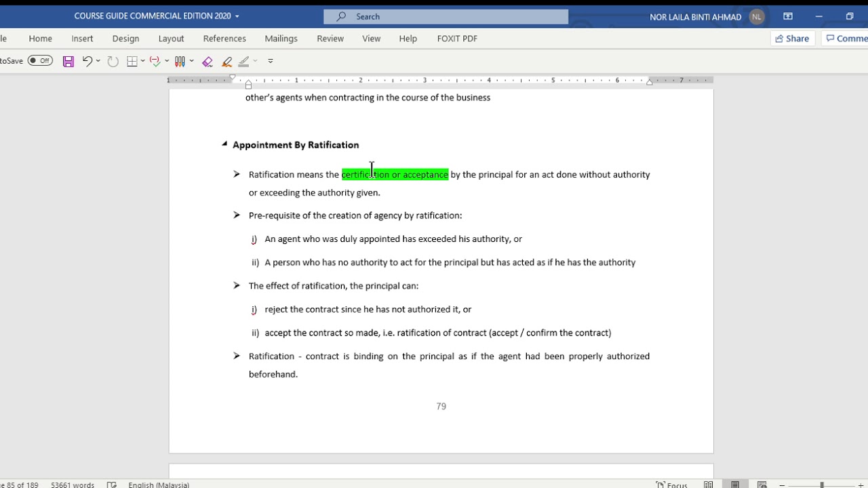Viewport: 868px width, 488px height.
Task: Undo the last action
Action: [x=87, y=61]
